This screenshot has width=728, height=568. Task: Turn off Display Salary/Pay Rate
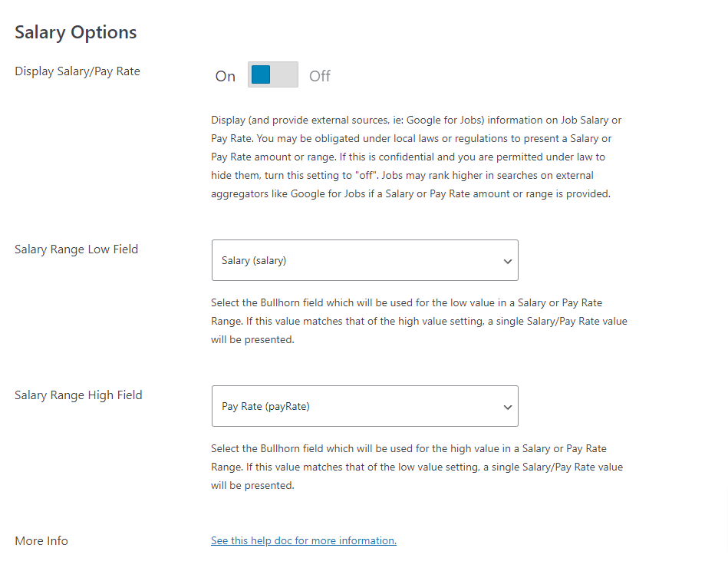284,74
